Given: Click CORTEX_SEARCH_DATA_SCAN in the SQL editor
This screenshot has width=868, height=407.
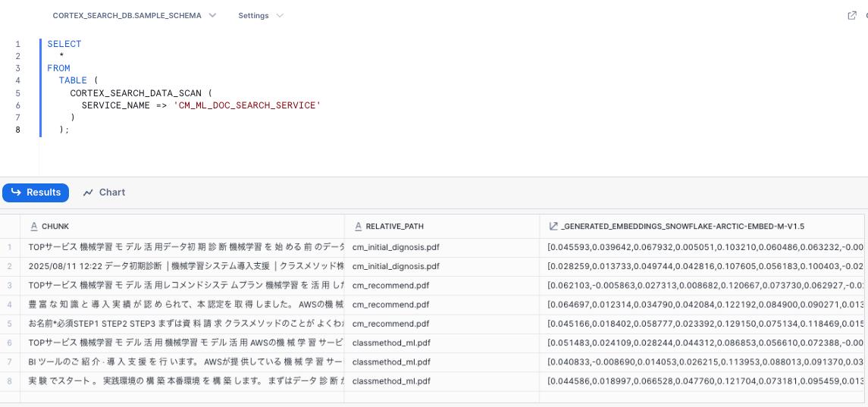Looking at the screenshot, I should (136, 92).
